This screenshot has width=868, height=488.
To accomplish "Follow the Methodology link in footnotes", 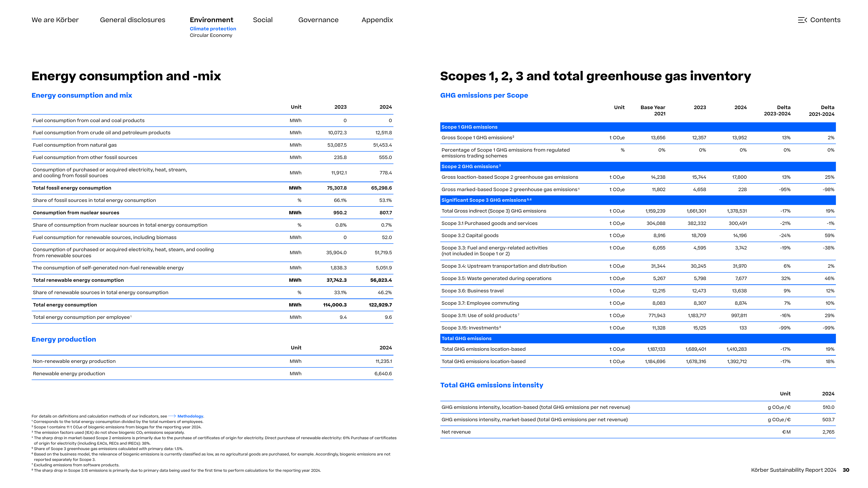I will tap(190, 416).
